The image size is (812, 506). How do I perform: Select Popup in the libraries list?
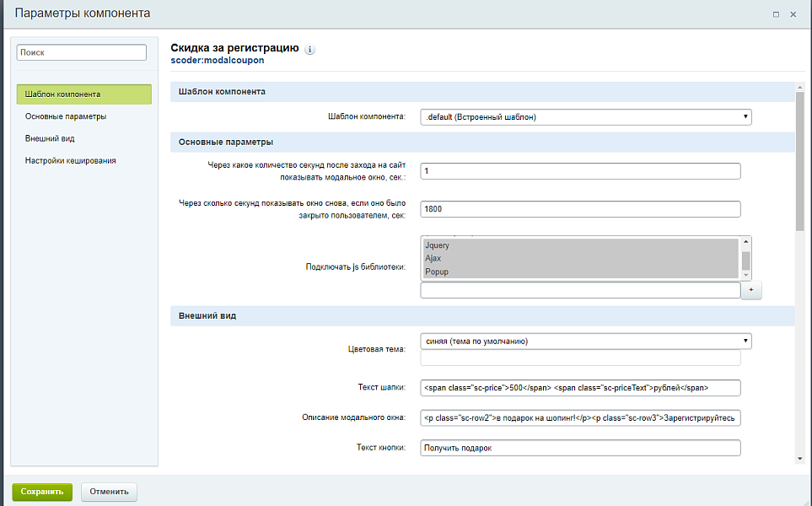coord(580,272)
